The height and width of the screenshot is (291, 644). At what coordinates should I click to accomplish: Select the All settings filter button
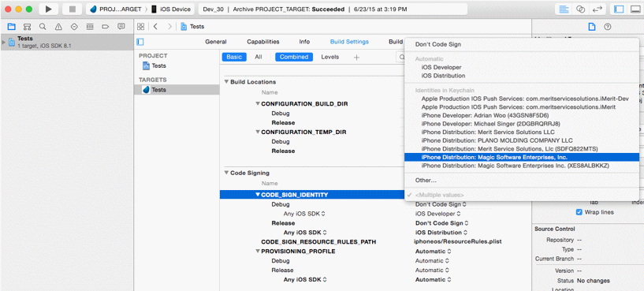coord(258,57)
